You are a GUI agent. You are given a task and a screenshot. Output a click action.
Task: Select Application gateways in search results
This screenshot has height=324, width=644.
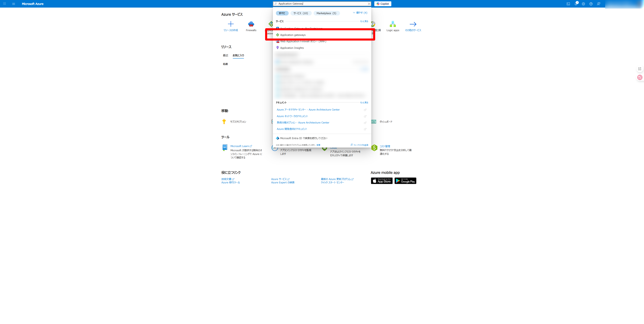pos(293,35)
